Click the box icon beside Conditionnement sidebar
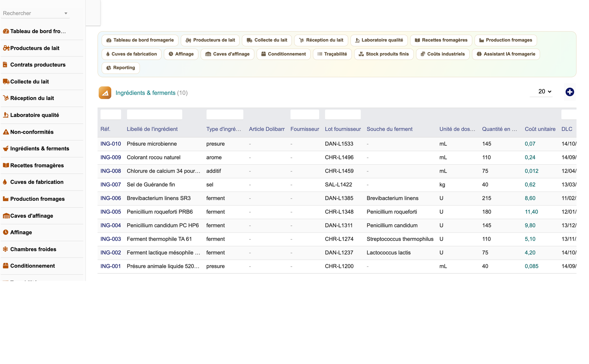This screenshot has height=364, width=589. (x=5, y=266)
